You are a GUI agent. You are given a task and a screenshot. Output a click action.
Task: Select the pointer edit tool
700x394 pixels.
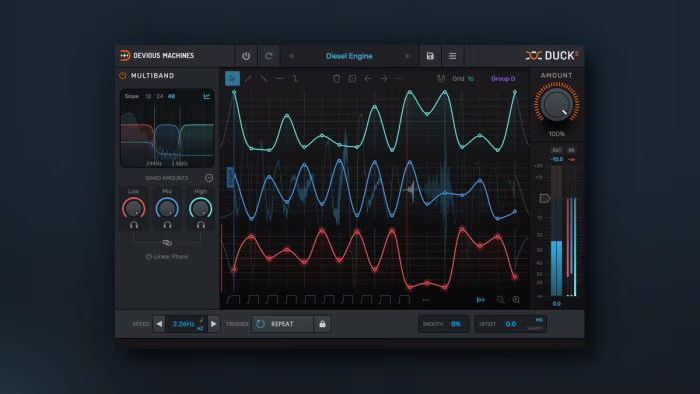(x=232, y=79)
